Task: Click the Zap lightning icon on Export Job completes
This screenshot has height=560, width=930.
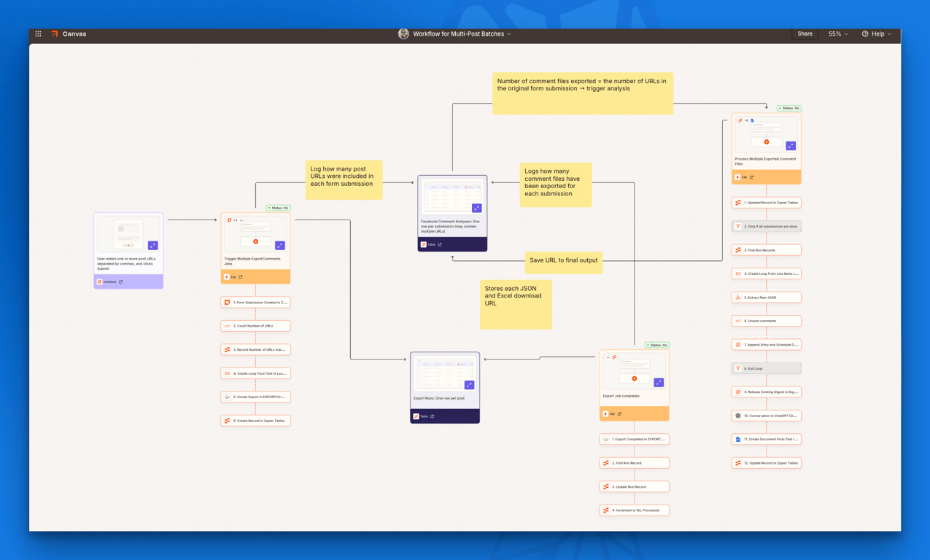Action: point(605,413)
